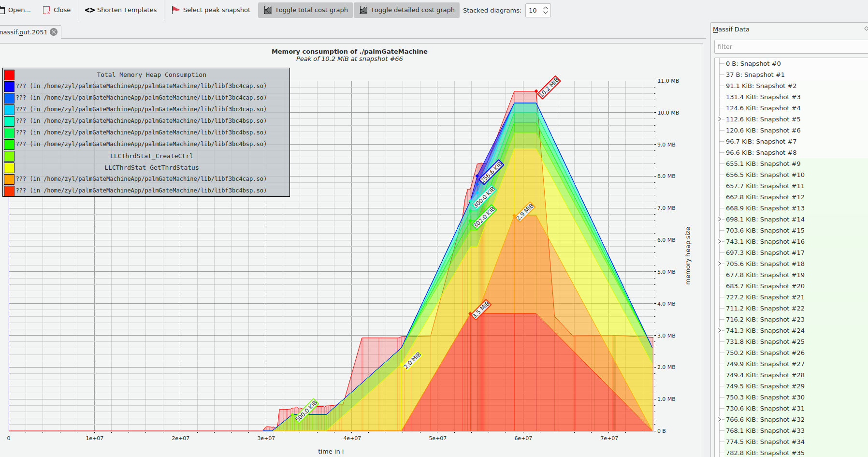Click the Massif Data filter field
Screen dimensions: 868x457
tap(791, 46)
